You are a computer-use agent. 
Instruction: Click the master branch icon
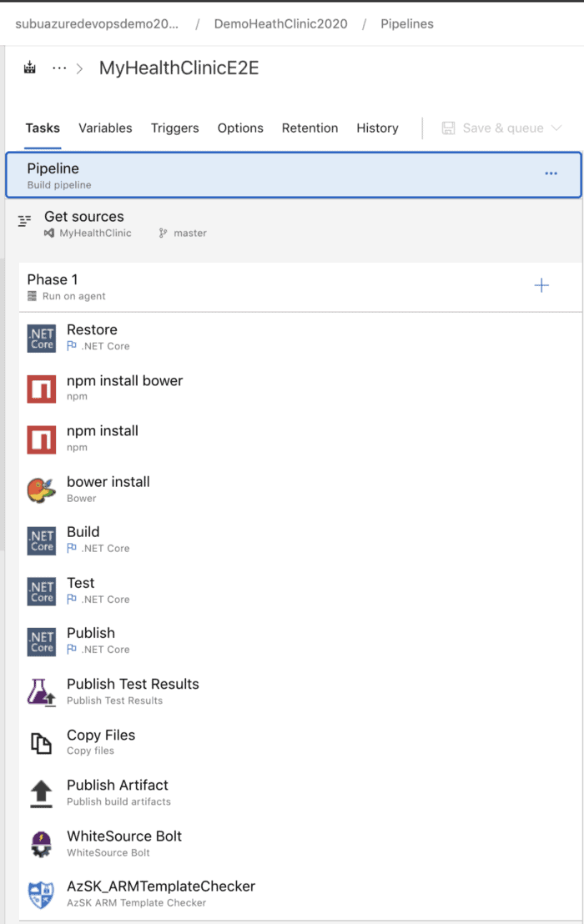[x=164, y=234]
